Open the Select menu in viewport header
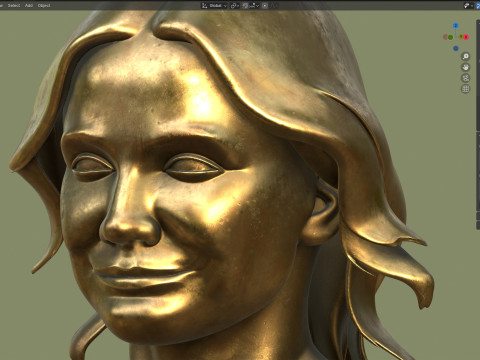 point(14,5)
